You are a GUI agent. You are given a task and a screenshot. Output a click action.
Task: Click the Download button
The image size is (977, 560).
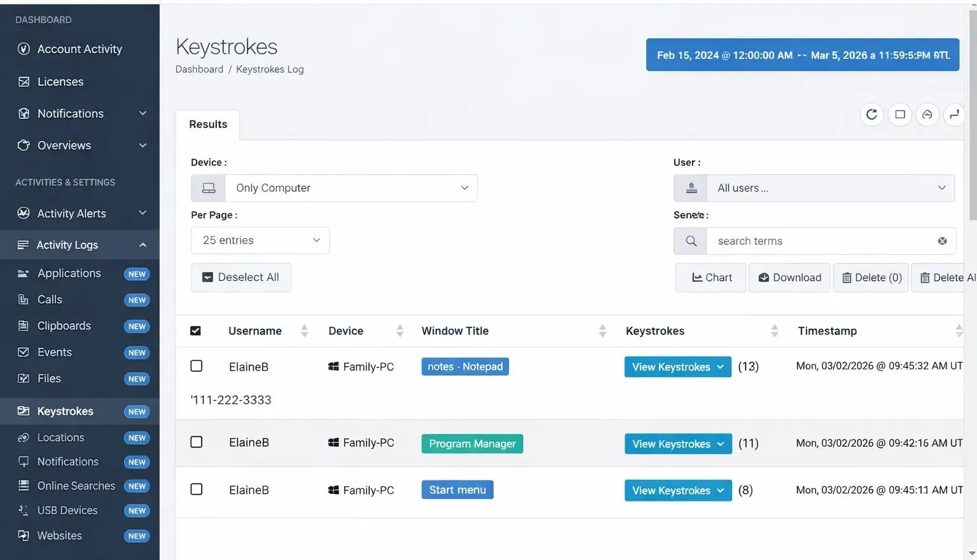click(789, 278)
